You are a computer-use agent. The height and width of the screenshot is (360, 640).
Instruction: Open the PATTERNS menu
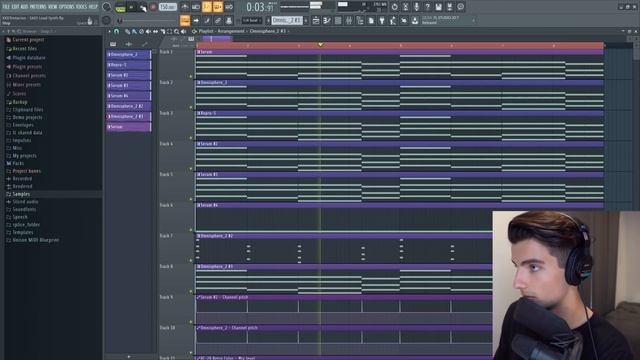click(38, 7)
